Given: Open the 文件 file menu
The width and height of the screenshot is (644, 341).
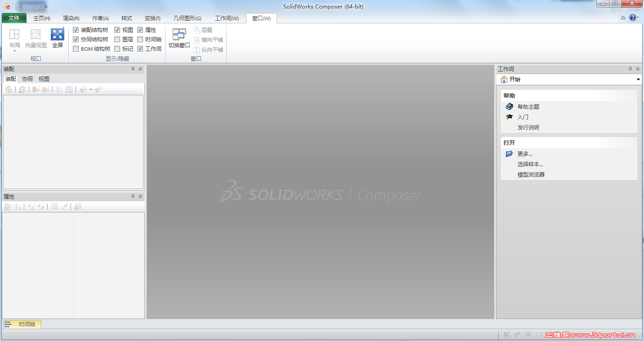Looking at the screenshot, I should 14,18.
